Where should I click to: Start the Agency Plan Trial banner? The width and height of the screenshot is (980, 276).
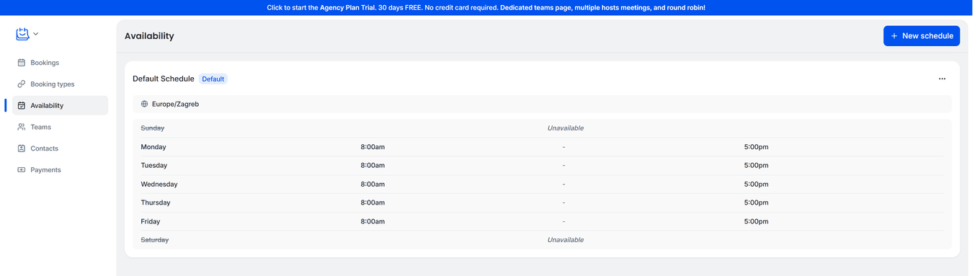tap(486, 8)
